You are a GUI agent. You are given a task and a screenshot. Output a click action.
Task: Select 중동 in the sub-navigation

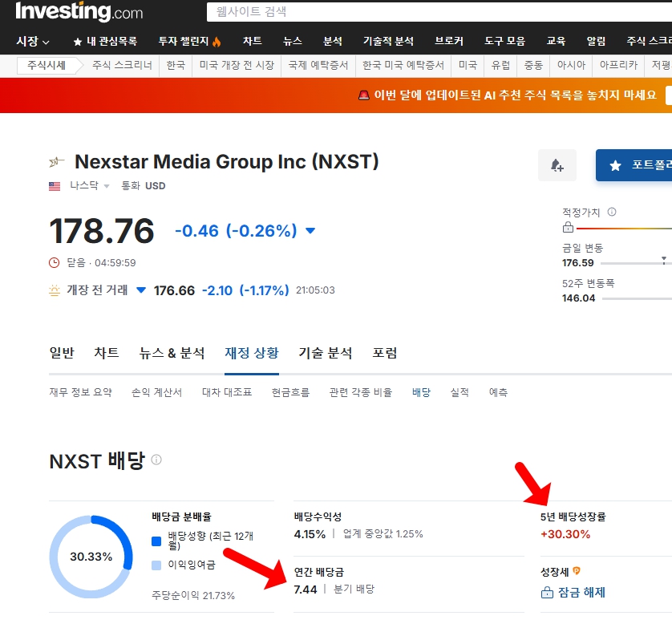[533, 65]
